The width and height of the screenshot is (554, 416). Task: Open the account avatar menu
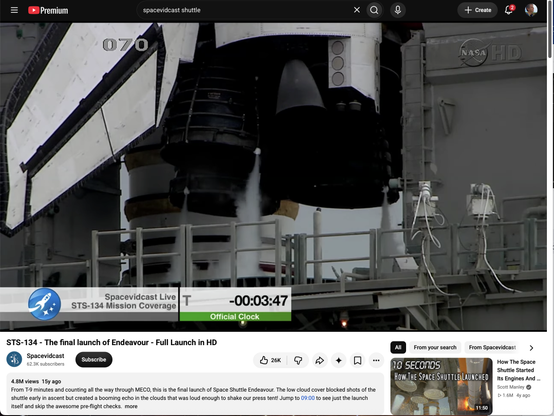[x=531, y=10]
